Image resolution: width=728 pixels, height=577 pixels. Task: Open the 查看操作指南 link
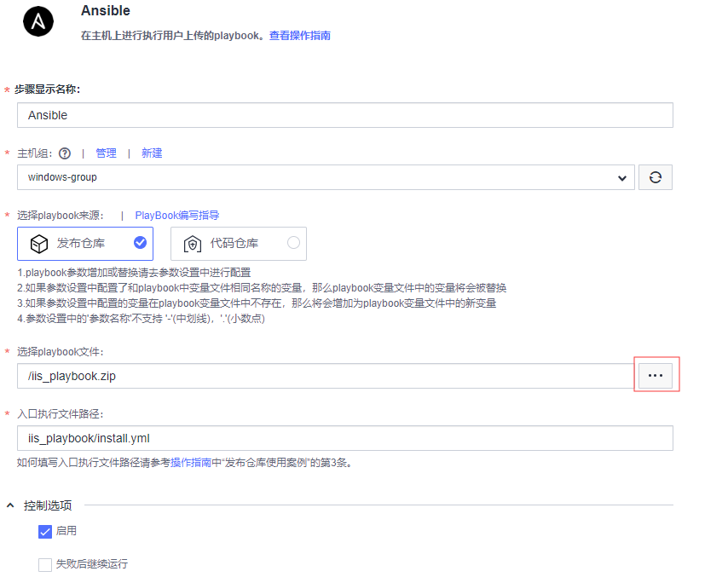tap(300, 36)
